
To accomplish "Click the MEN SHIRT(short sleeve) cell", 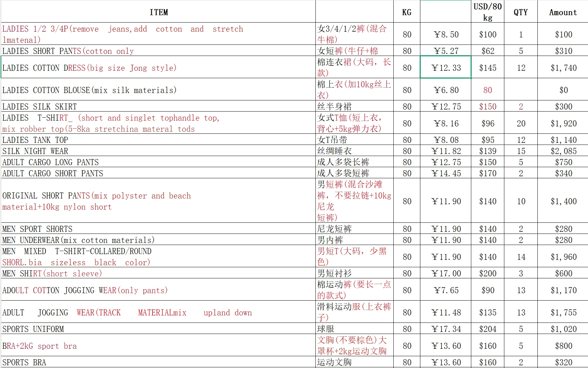I will [x=158, y=273].
